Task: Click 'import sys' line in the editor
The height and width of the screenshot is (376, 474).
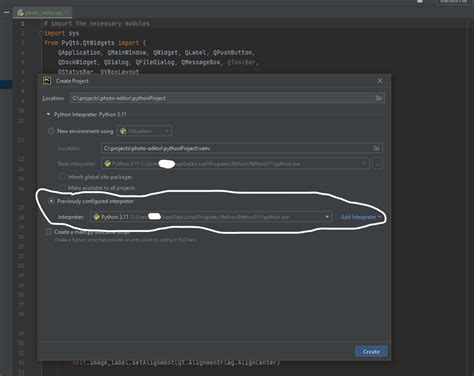Action: click(x=62, y=33)
